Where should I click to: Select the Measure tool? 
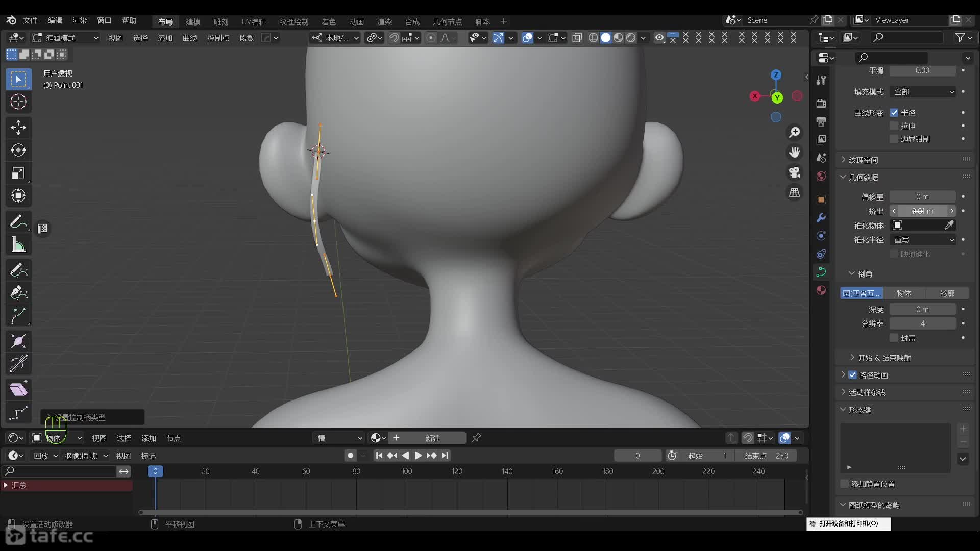click(x=18, y=245)
